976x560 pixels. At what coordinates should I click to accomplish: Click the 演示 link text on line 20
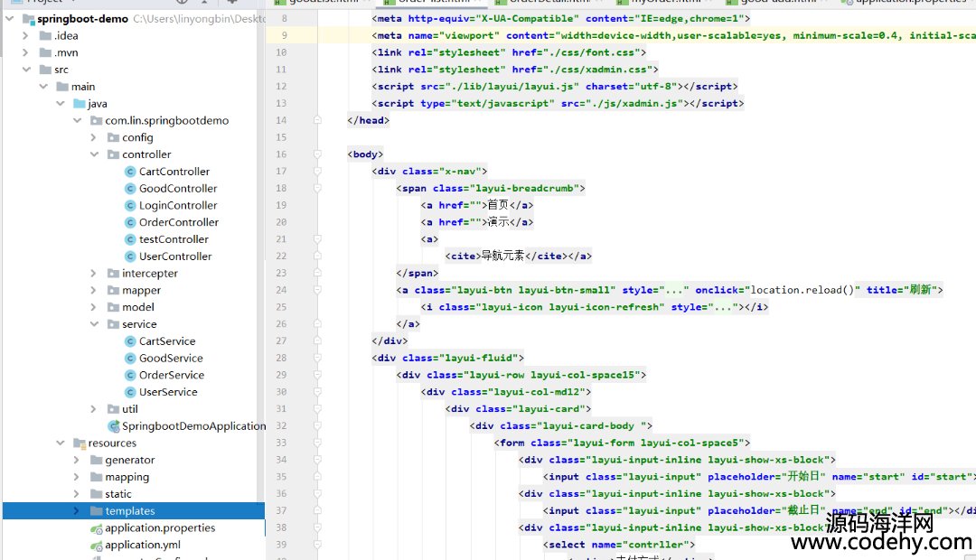(498, 222)
